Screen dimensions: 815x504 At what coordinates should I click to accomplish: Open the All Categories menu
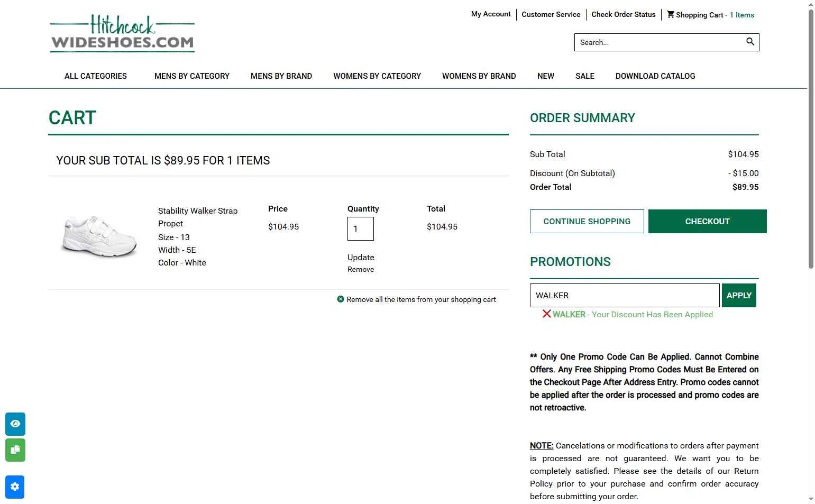pos(96,76)
